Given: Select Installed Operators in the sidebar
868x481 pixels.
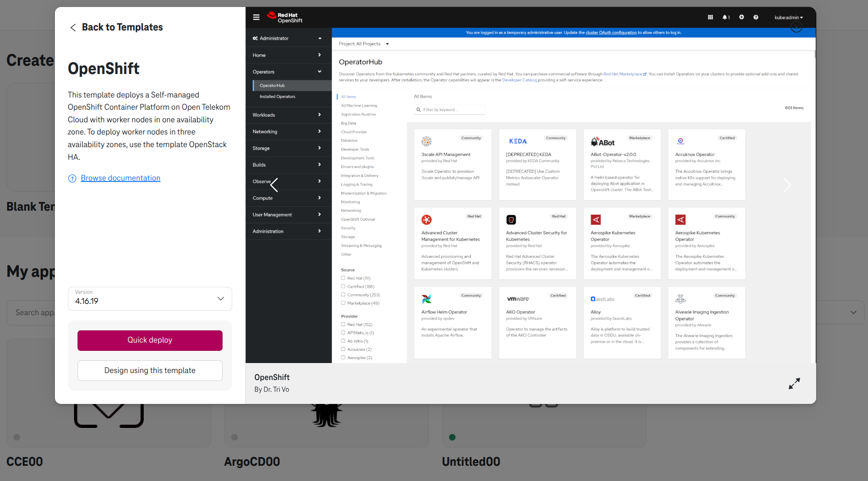Looking at the screenshot, I should pyautogui.click(x=292, y=97).
